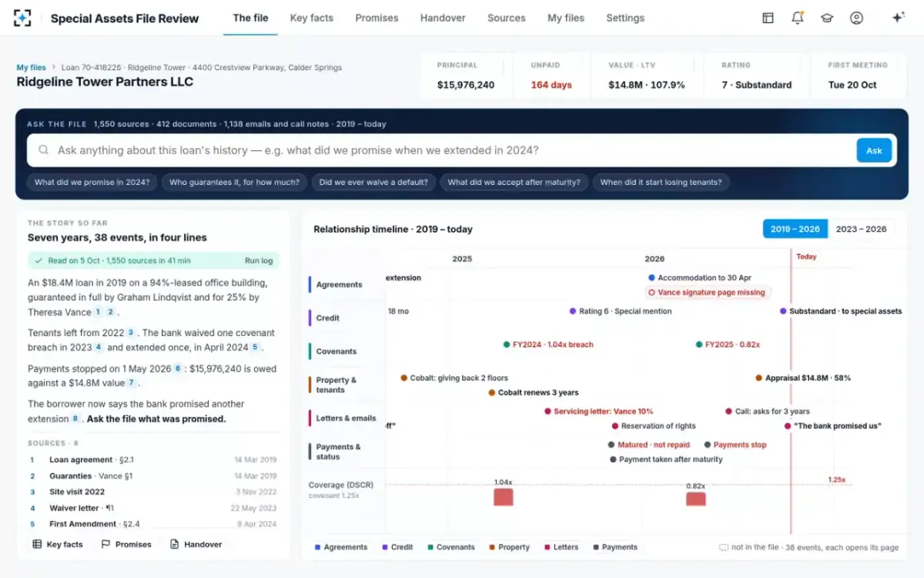
Task: Choose suggestion 'When did it start losing tenants?'
Action: pyautogui.click(x=661, y=183)
